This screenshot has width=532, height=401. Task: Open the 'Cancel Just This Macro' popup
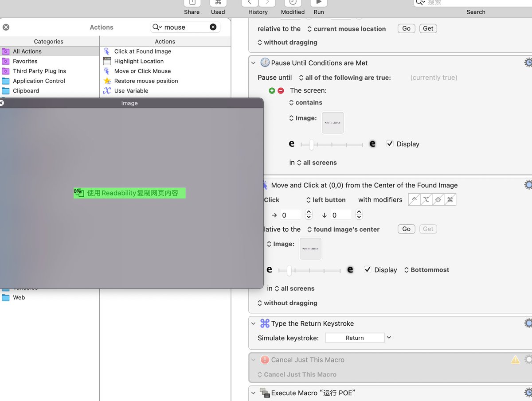[x=297, y=374]
